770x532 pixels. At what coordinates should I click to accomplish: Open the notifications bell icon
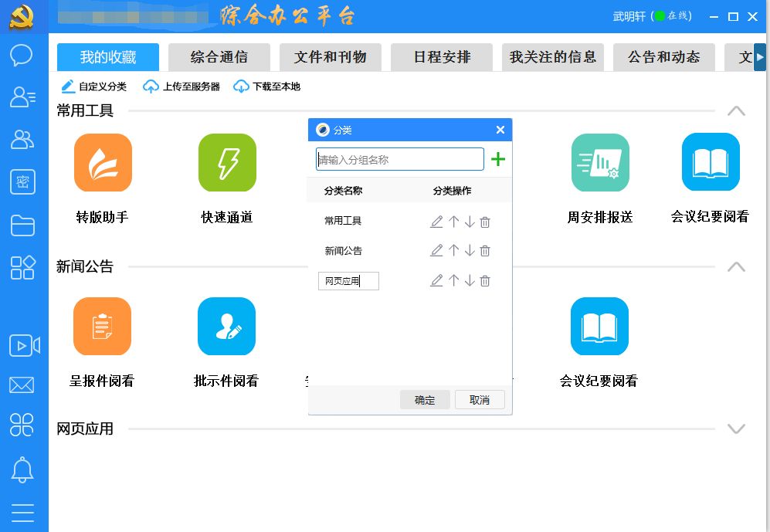pyautogui.click(x=22, y=469)
